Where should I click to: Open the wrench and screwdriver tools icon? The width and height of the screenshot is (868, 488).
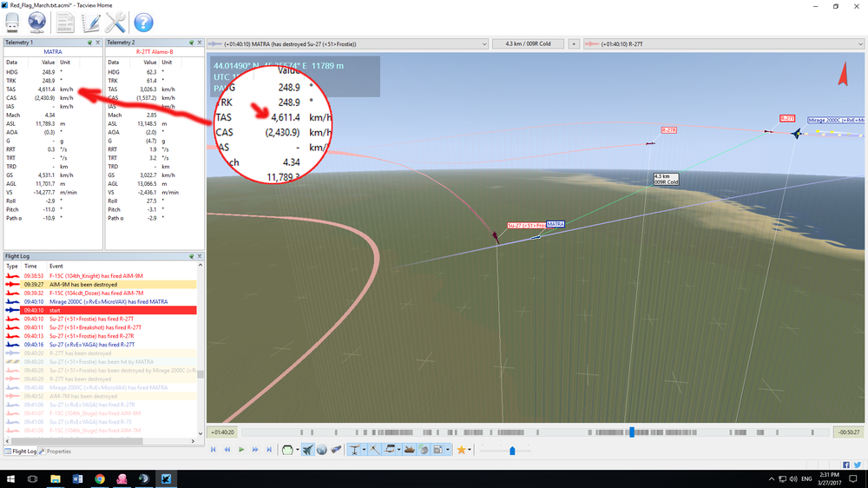point(115,23)
